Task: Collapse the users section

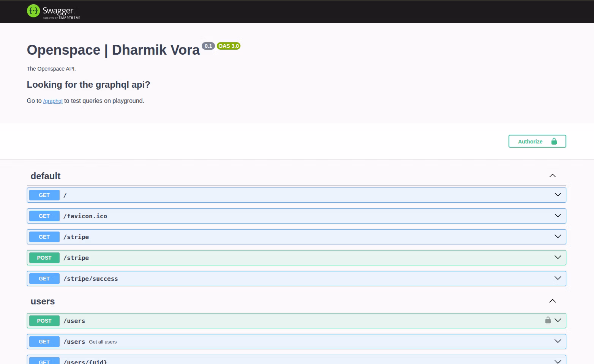Action: 552,301
